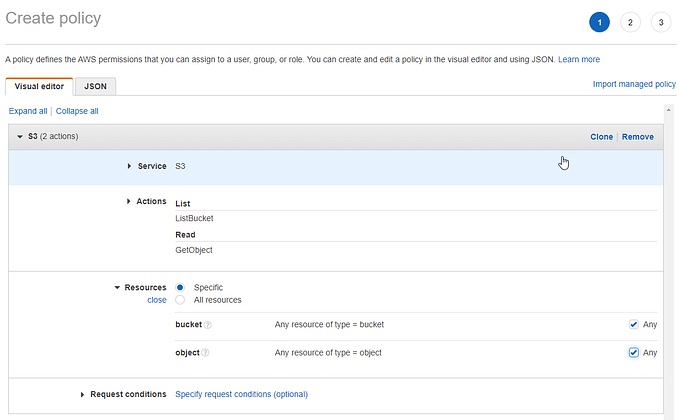Collapse the Resources row arrow
The height and width of the screenshot is (420, 679).
[117, 288]
